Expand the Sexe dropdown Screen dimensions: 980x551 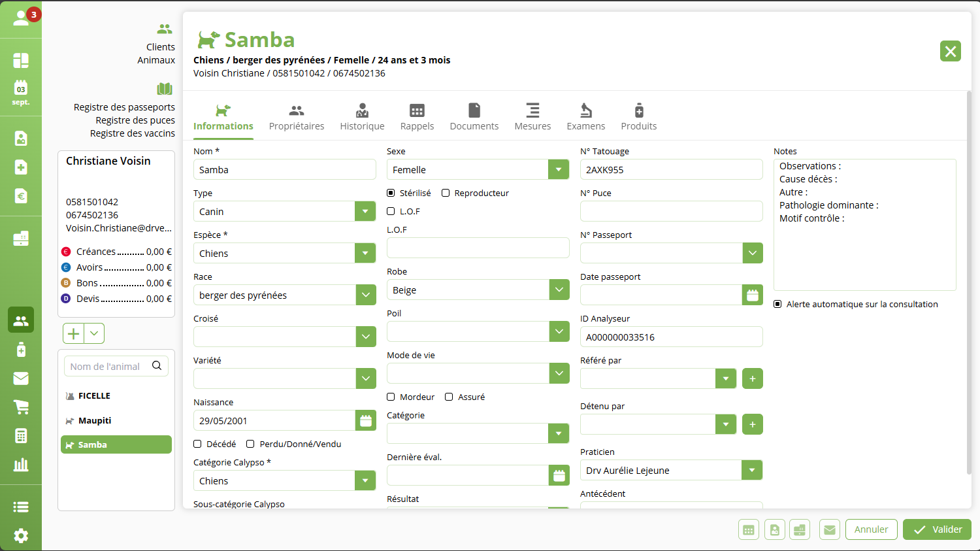pos(559,170)
